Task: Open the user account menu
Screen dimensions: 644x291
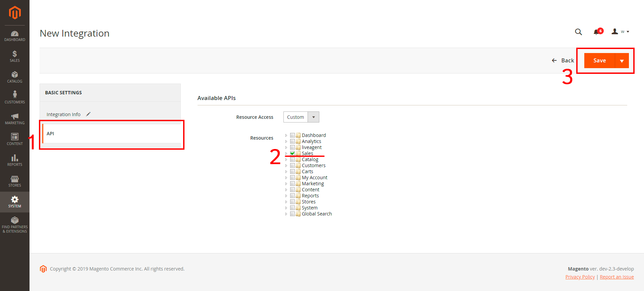Action: pyautogui.click(x=620, y=32)
